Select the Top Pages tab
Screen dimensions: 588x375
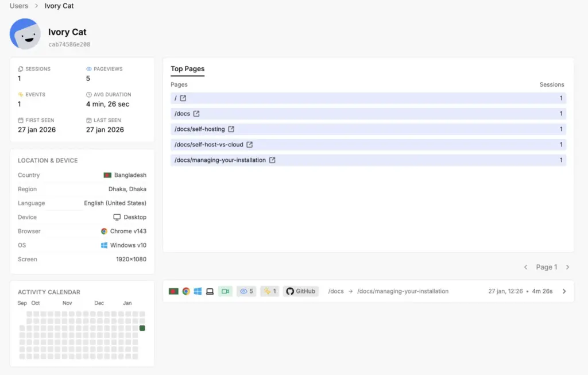(x=187, y=69)
